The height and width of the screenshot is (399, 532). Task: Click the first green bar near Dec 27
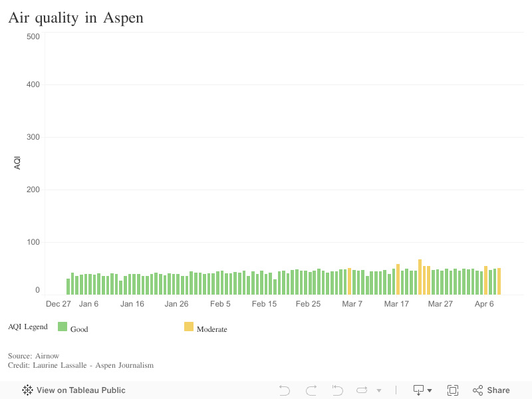click(68, 286)
